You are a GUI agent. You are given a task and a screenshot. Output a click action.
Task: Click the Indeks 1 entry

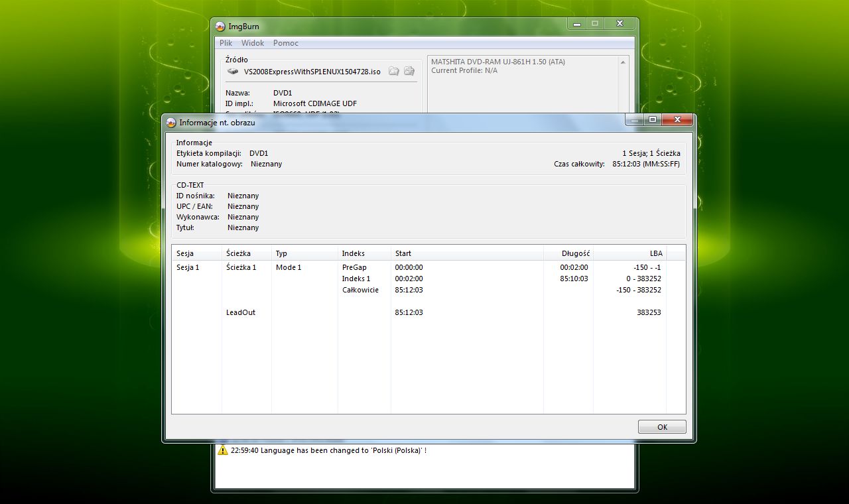tap(356, 279)
